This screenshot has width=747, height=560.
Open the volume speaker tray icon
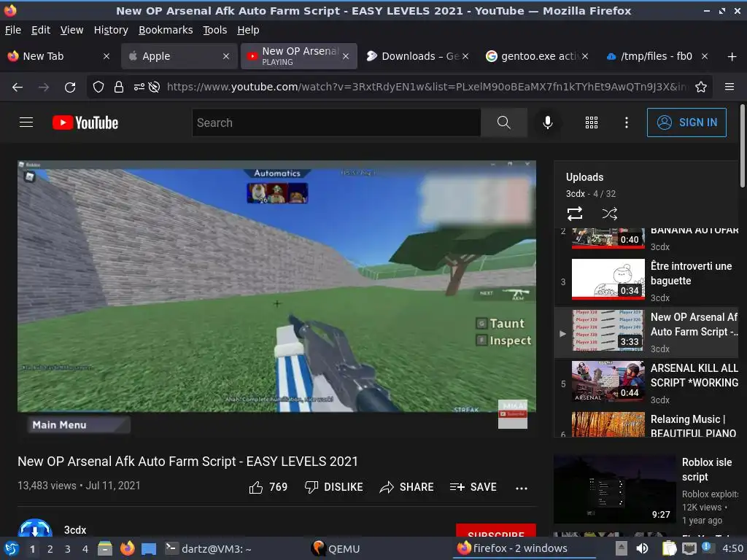(x=642, y=548)
